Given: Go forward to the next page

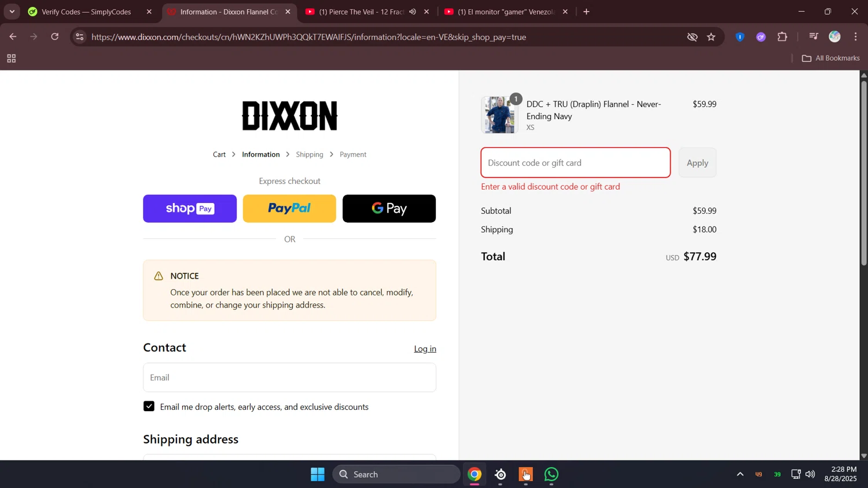Looking at the screenshot, I should click(x=34, y=37).
